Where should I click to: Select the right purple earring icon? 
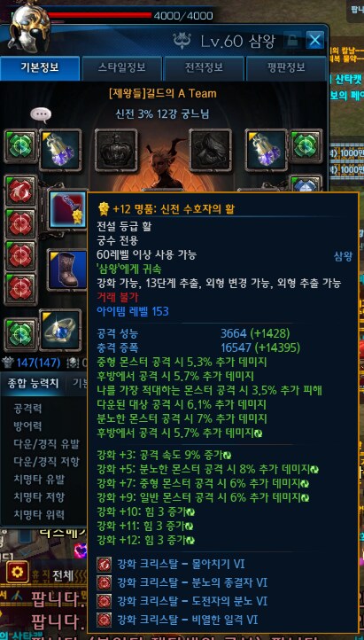click(267, 150)
